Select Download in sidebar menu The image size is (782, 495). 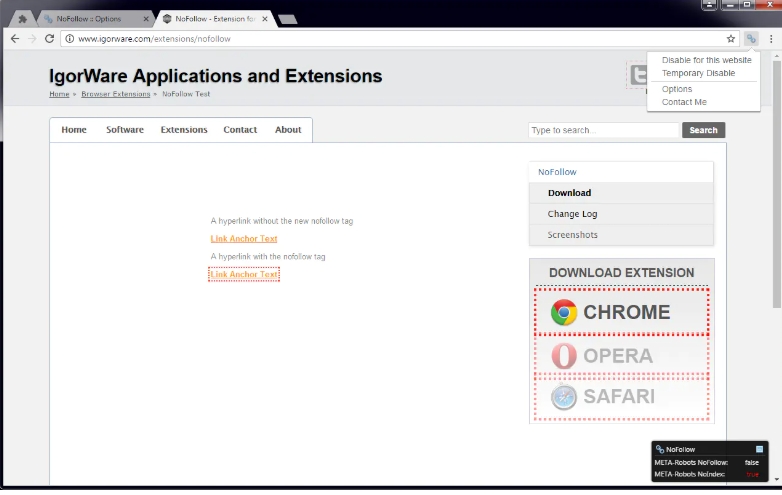point(621,193)
